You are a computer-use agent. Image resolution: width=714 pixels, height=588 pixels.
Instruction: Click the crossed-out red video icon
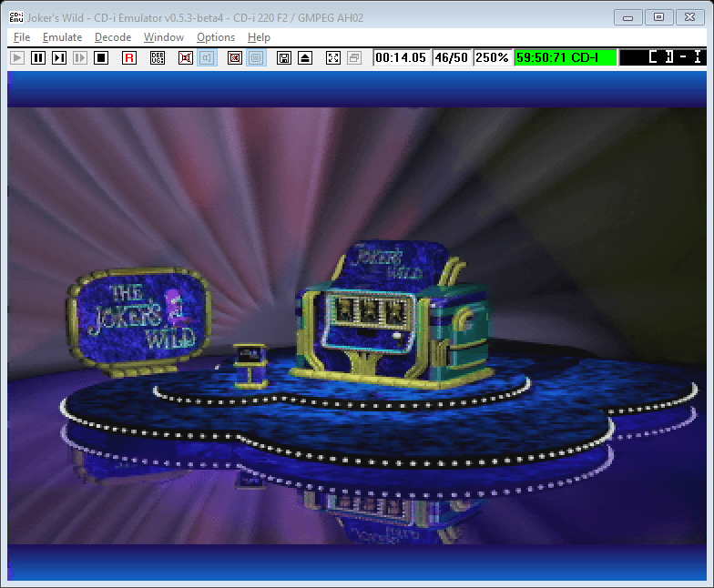[235, 57]
